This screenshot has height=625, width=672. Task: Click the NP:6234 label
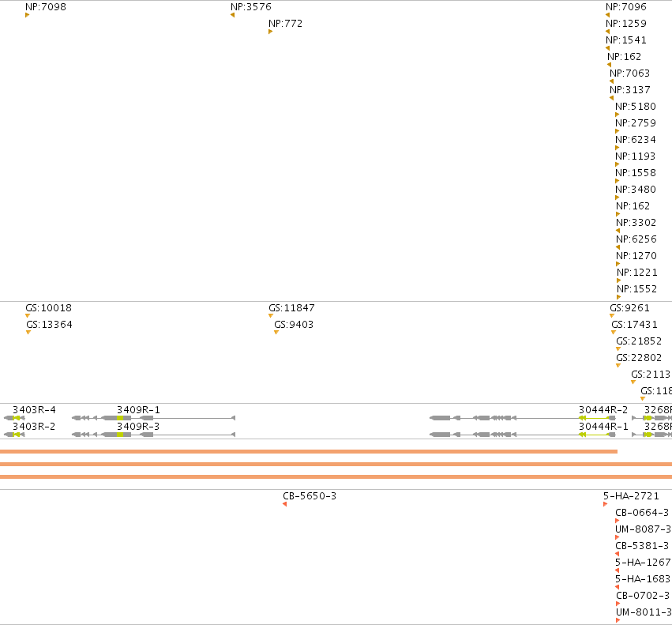(636, 140)
